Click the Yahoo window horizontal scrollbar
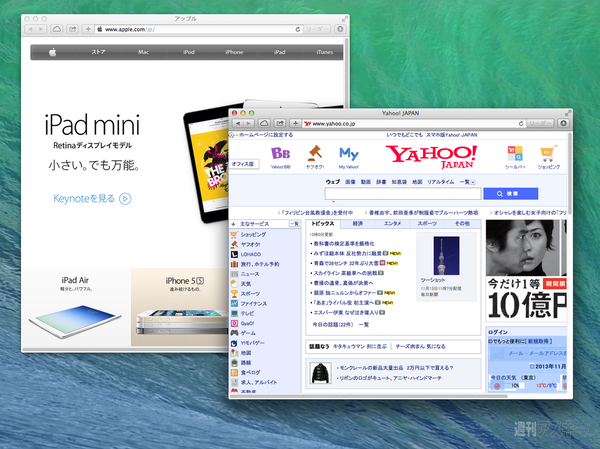 [x=368, y=396]
